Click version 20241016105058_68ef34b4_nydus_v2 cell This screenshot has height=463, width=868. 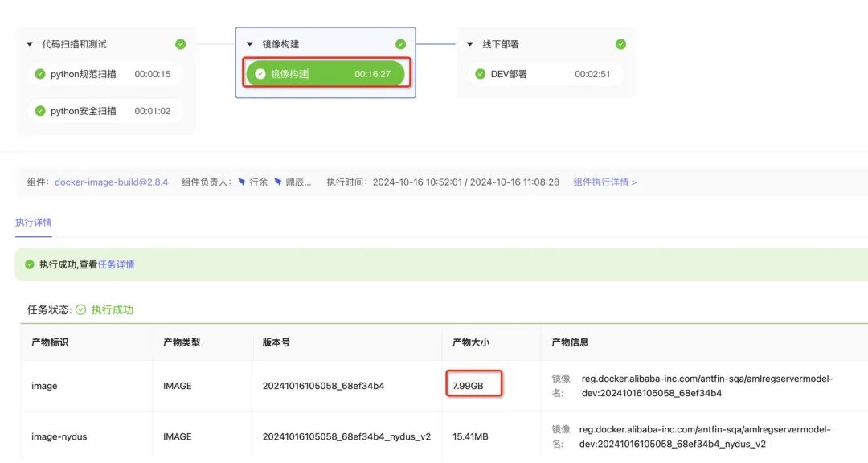tap(346, 437)
